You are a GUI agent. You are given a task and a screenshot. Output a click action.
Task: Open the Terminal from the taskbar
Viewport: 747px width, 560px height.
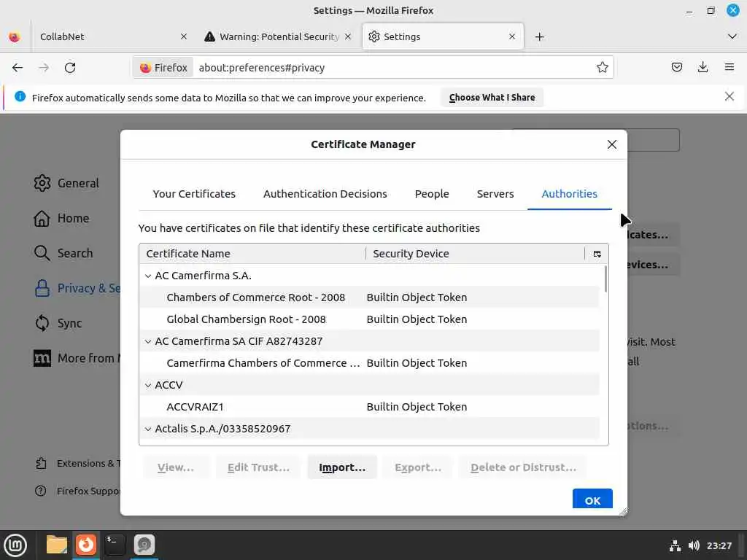(115, 545)
